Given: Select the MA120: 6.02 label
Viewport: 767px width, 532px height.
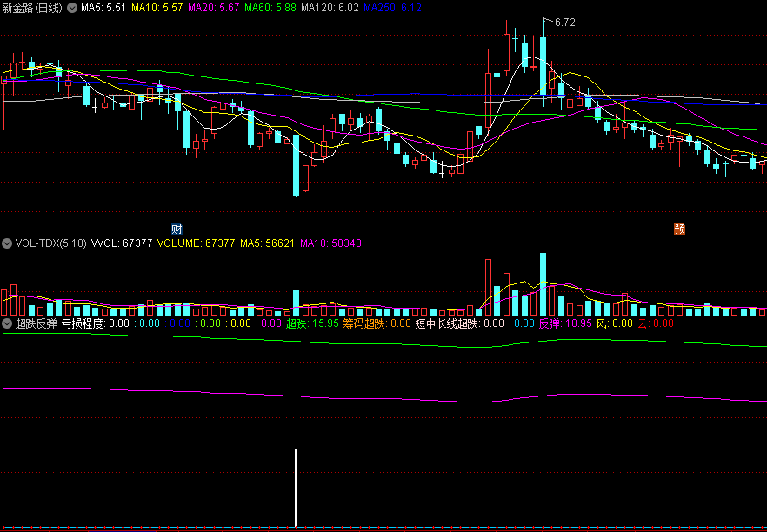Looking at the screenshot, I should [x=330, y=8].
